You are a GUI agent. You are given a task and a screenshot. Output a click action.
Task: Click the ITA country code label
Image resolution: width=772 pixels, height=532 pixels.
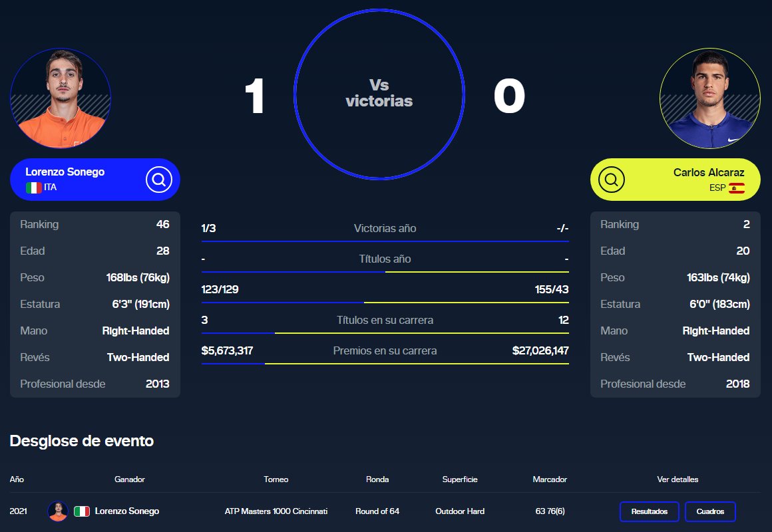tap(50, 187)
